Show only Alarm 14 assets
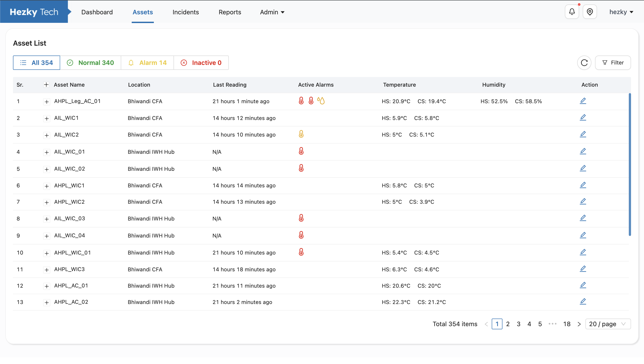The height and width of the screenshot is (364, 644). coord(147,63)
